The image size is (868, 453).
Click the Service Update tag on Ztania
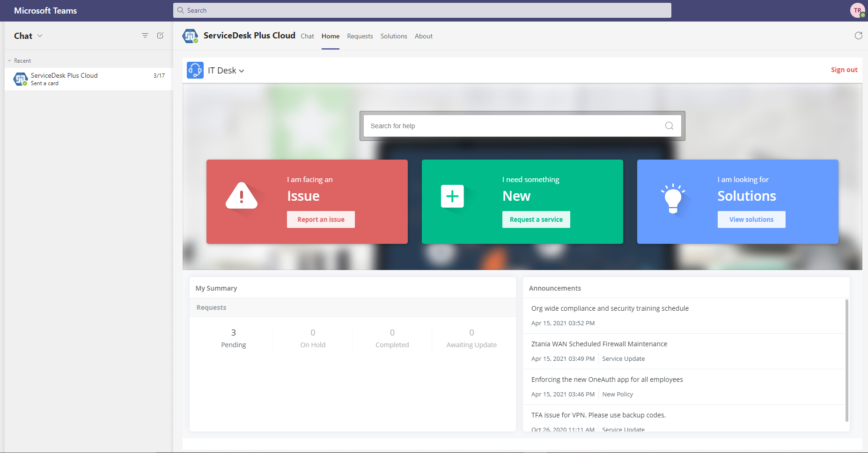coord(623,359)
